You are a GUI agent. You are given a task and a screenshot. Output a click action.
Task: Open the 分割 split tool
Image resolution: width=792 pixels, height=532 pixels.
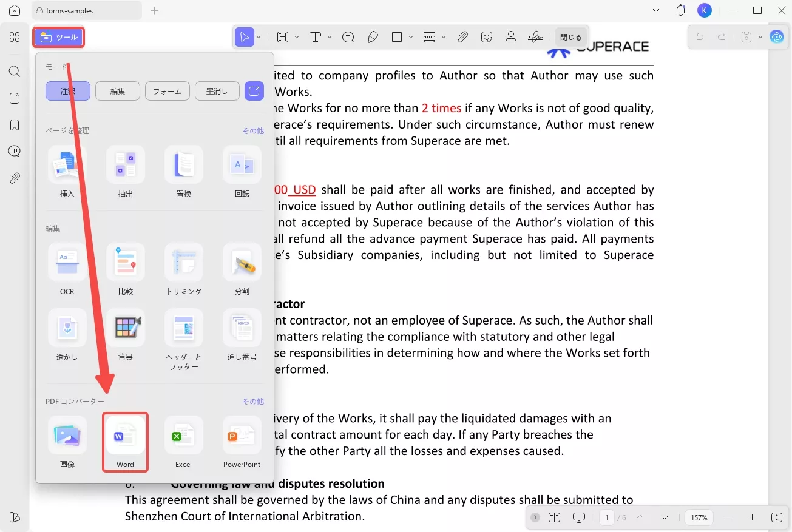242,271
